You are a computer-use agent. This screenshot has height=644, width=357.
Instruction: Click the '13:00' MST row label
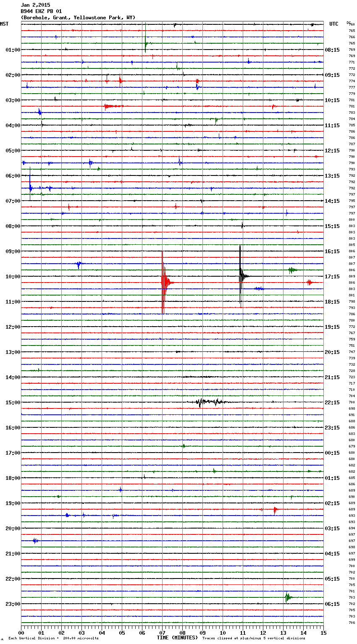13,352
